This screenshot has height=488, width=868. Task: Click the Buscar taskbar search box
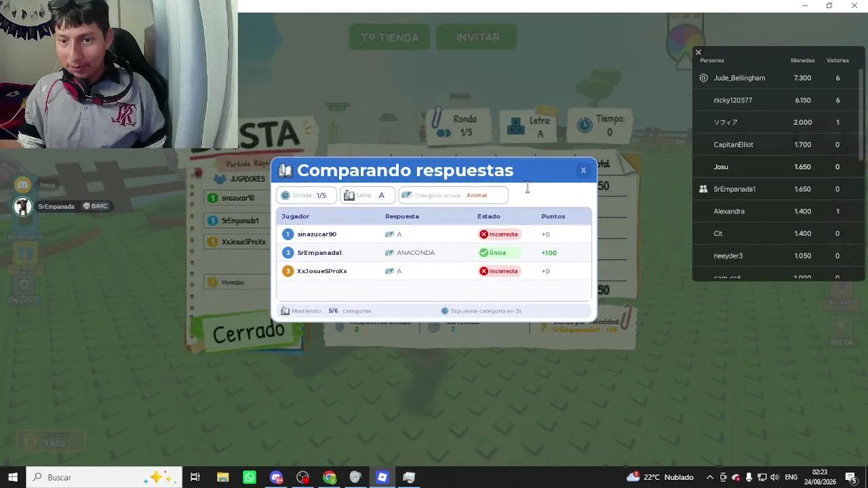[104, 477]
